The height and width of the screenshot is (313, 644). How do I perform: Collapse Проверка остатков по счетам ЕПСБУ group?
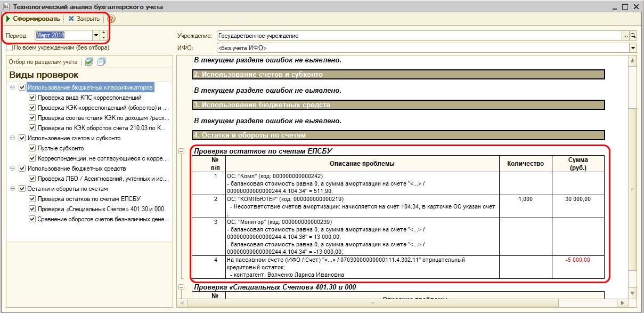[181, 151]
